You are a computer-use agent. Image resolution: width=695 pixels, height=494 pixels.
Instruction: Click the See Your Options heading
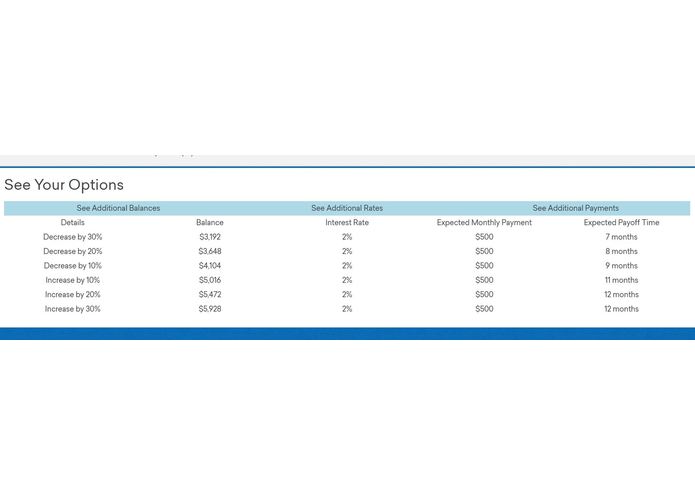click(x=64, y=185)
